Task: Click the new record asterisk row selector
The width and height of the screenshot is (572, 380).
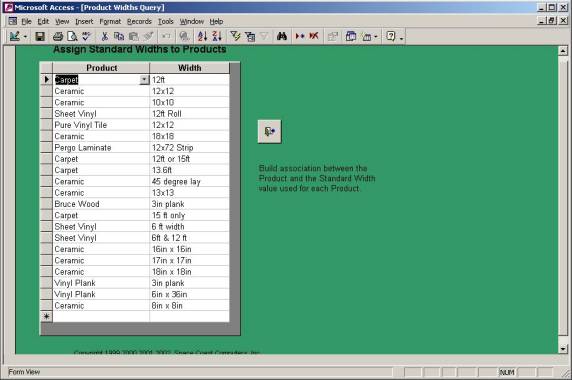Action: click(46, 317)
